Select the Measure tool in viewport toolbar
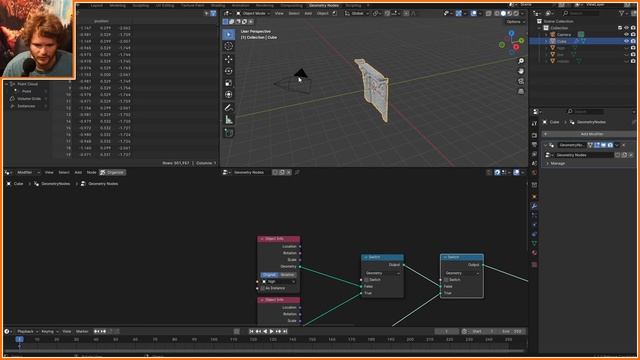 point(229,120)
